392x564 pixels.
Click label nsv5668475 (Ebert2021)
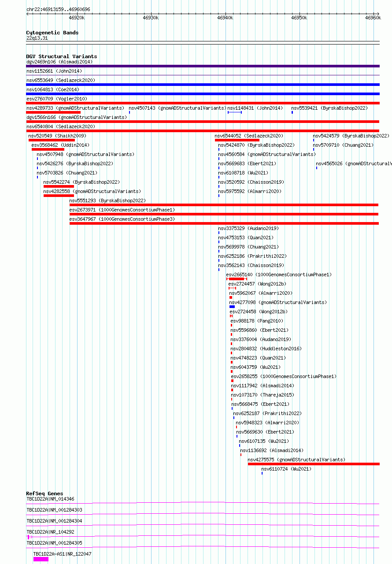point(260,404)
